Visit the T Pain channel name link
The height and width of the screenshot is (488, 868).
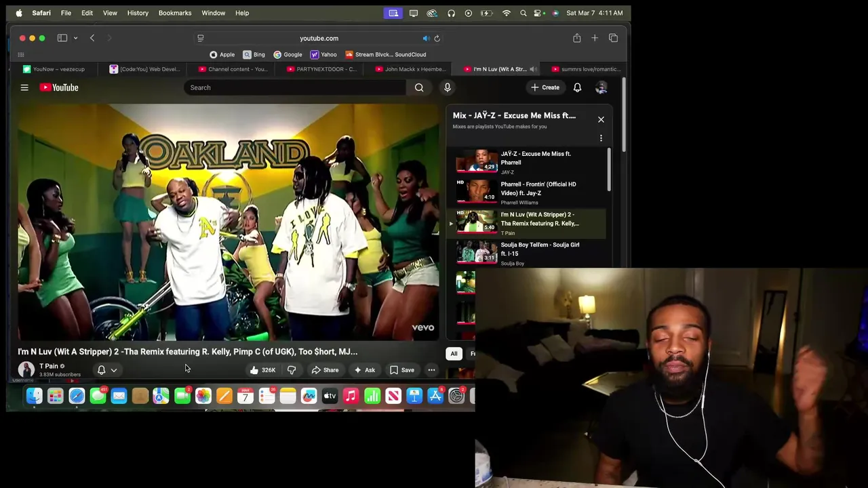coord(48,366)
